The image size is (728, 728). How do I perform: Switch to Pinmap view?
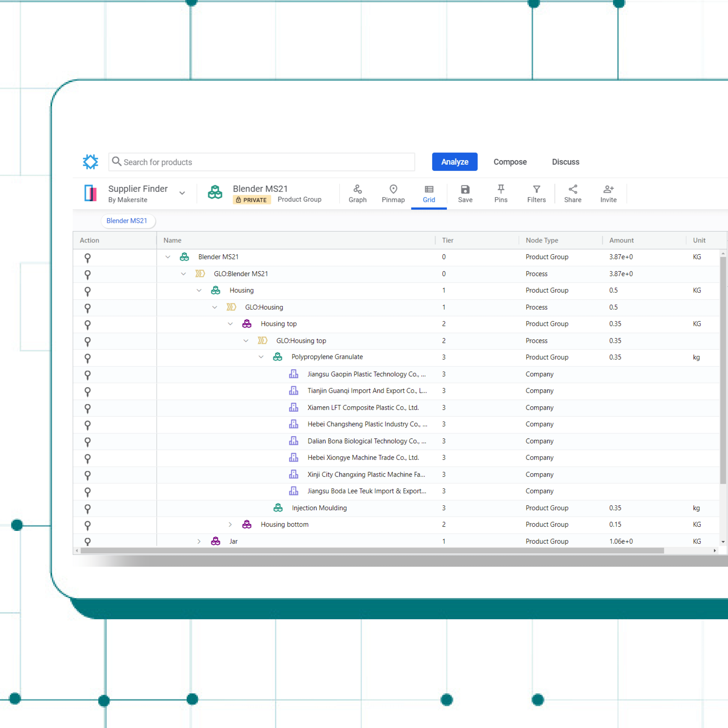point(393,194)
